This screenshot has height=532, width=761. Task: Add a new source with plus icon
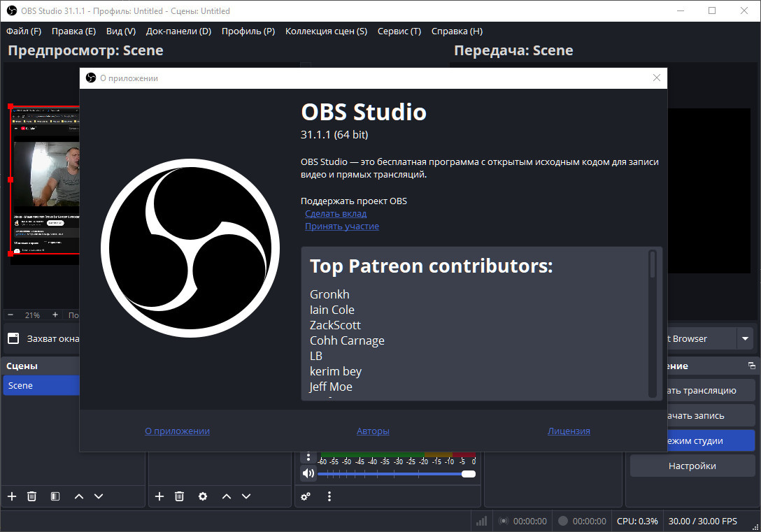pyautogui.click(x=159, y=496)
